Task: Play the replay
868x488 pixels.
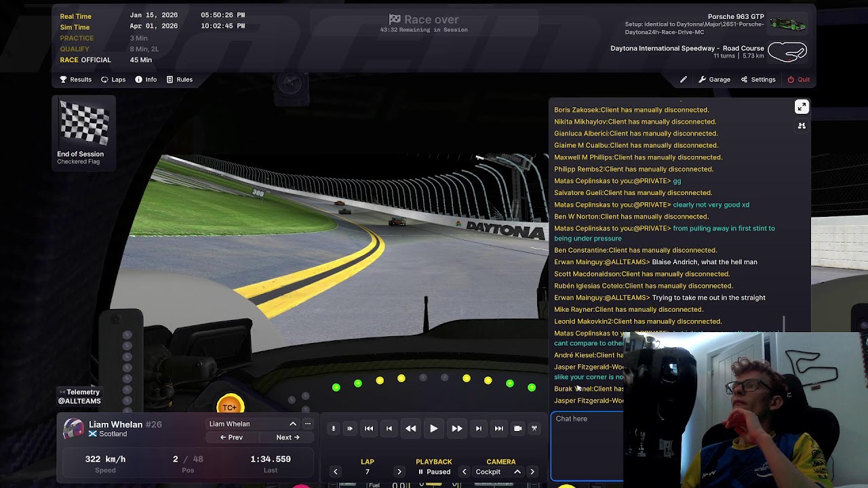Action: pyautogui.click(x=434, y=428)
